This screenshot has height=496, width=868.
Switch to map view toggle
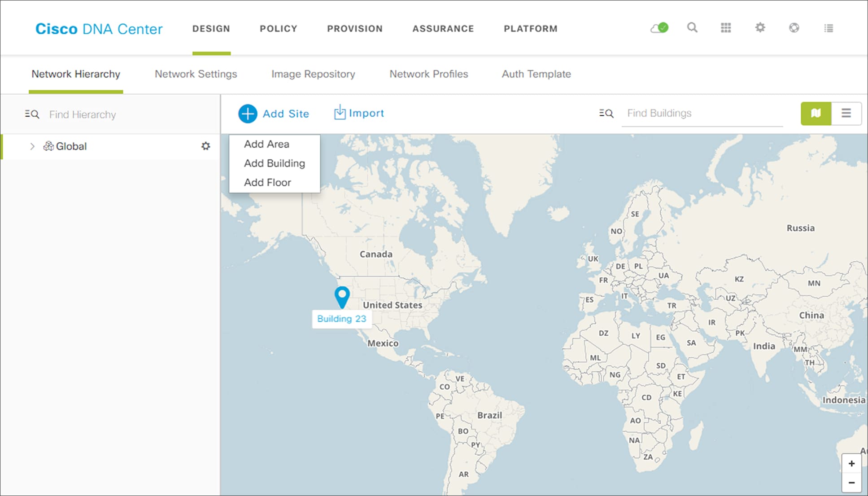(816, 113)
